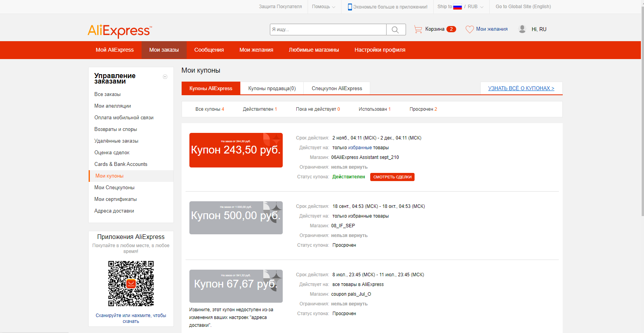
Task: Open Мои сертификаты in sidebar
Action: (115, 199)
